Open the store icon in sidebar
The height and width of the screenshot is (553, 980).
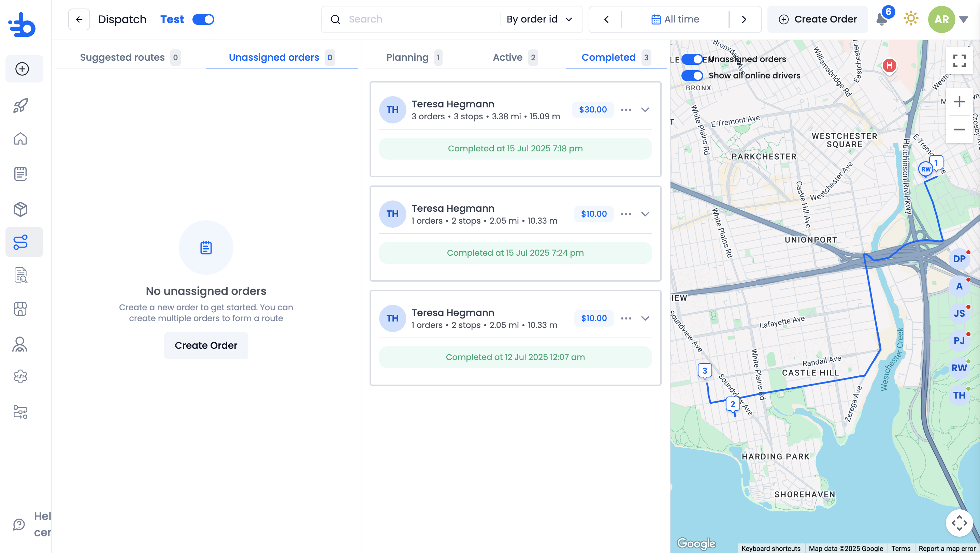point(20,309)
